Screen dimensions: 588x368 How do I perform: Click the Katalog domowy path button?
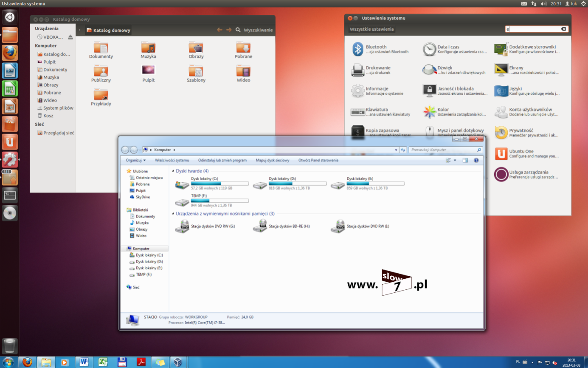tap(108, 30)
